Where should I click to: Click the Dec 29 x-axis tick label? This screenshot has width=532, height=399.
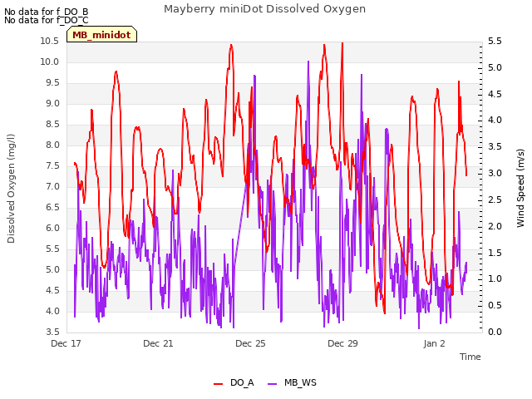342,343
